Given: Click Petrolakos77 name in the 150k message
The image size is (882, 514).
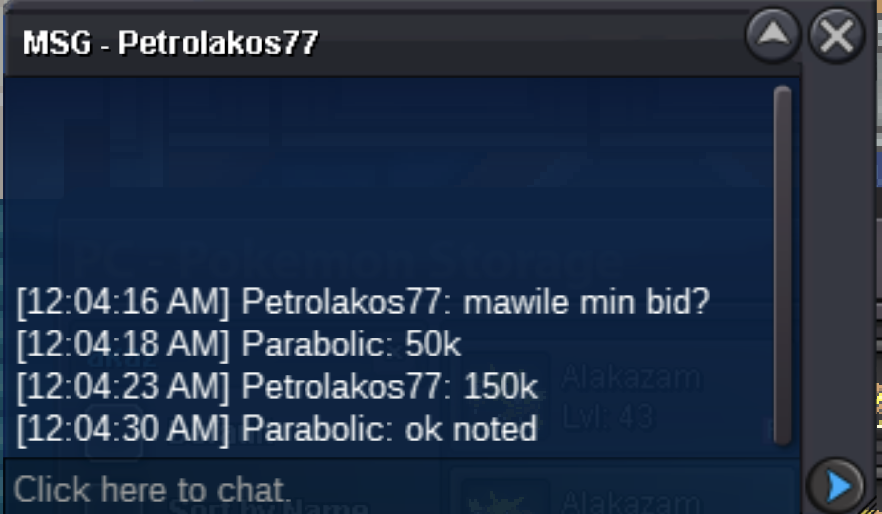Looking at the screenshot, I should [x=346, y=386].
